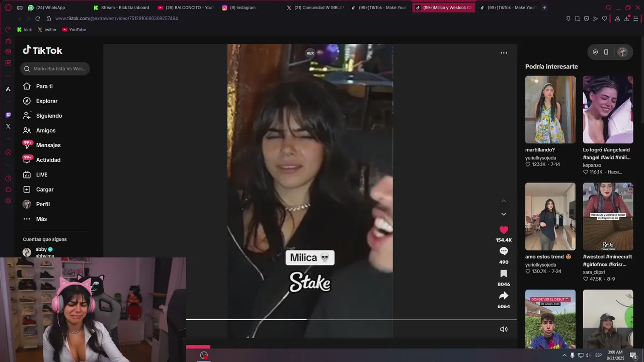Switch to Comunidad W GIRLS X tab
The width and height of the screenshot is (644, 362).
tap(314, 8)
